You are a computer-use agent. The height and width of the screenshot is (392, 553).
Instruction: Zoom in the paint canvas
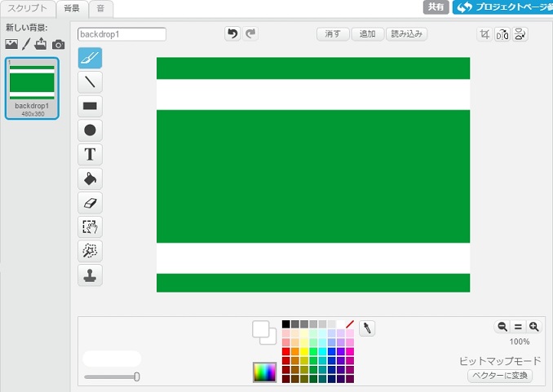[534, 327]
